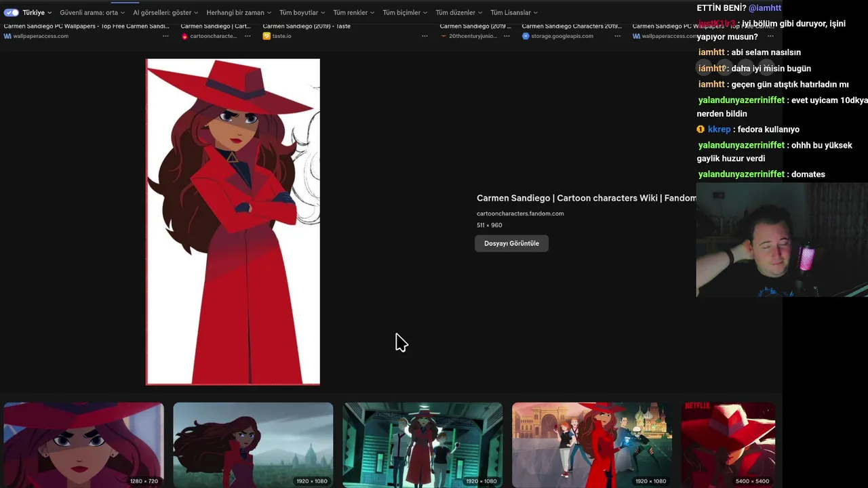Open Carmen Sandiego Characters 2019 result title

tap(572, 26)
